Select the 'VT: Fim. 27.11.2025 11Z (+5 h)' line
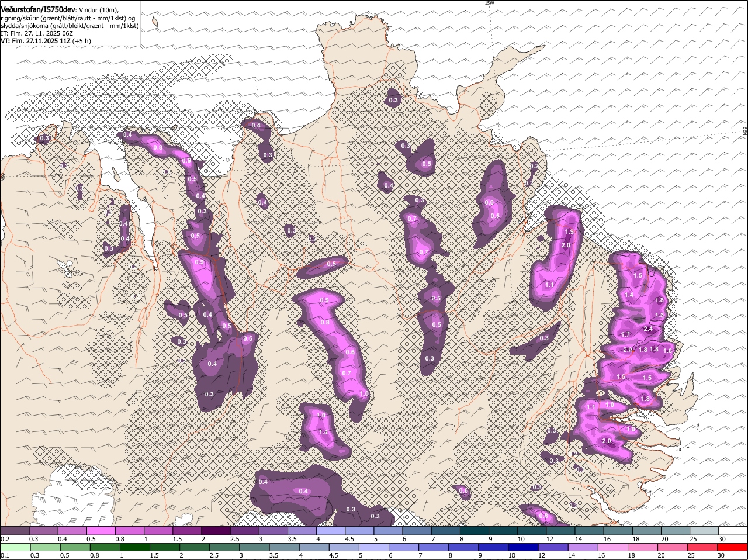Screen dimensions: 748x560 [46, 42]
